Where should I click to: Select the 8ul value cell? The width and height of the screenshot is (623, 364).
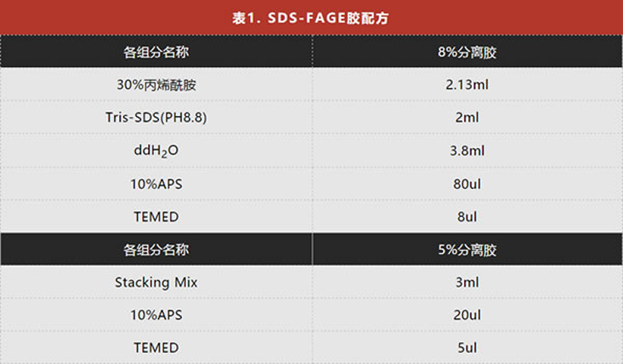[466, 217]
